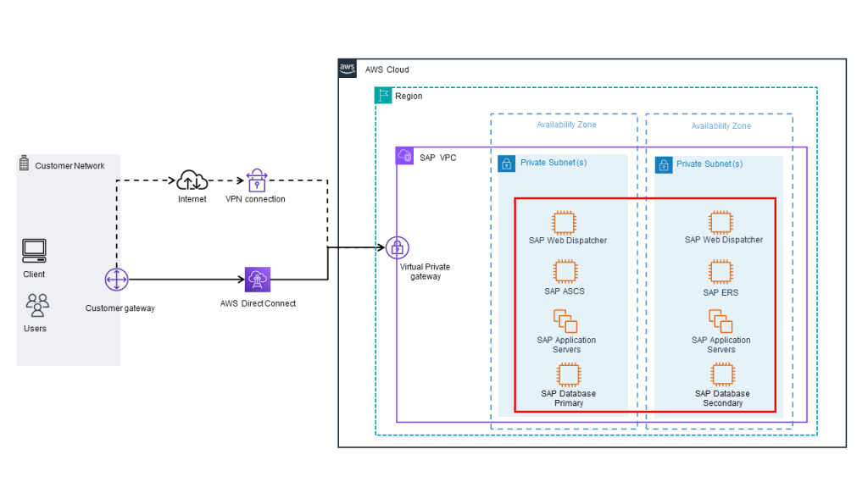Click the Region flag icon
The width and height of the screenshot is (868, 488).
pyautogui.click(x=382, y=95)
